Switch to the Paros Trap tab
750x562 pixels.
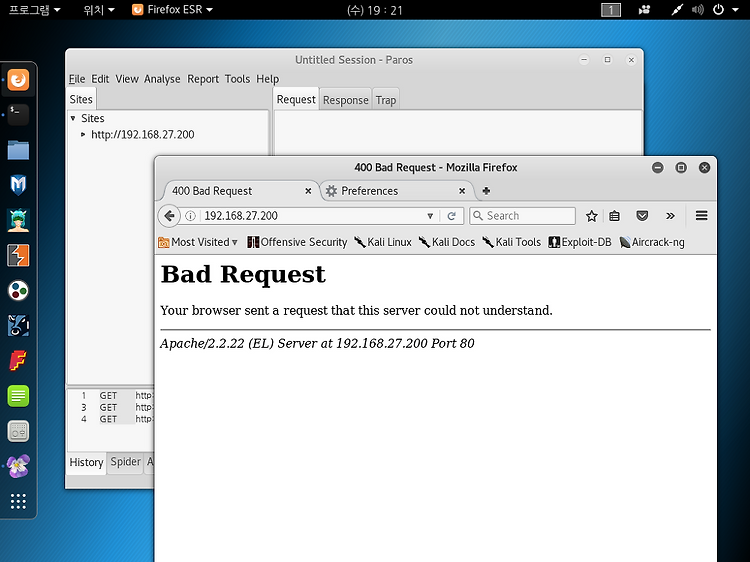pyautogui.click(x=386, y=100)
